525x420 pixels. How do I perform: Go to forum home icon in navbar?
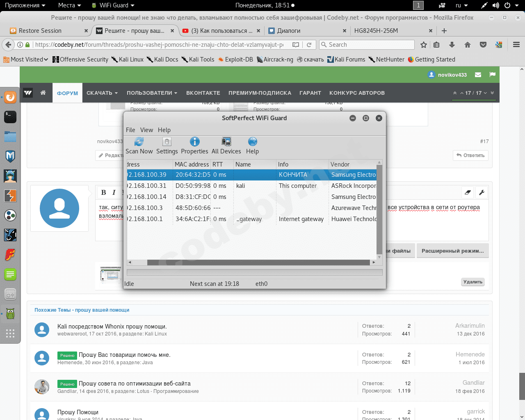click(43, 93)
